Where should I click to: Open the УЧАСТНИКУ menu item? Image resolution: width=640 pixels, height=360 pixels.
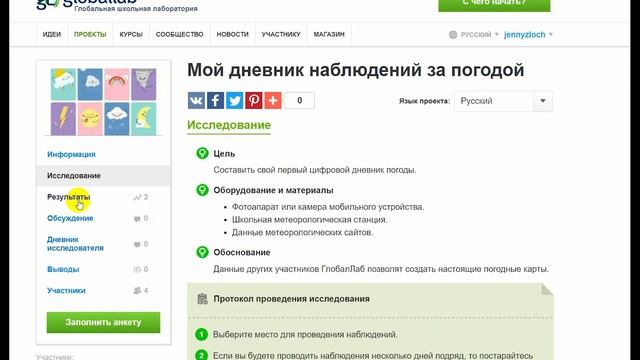coord(281,34)
